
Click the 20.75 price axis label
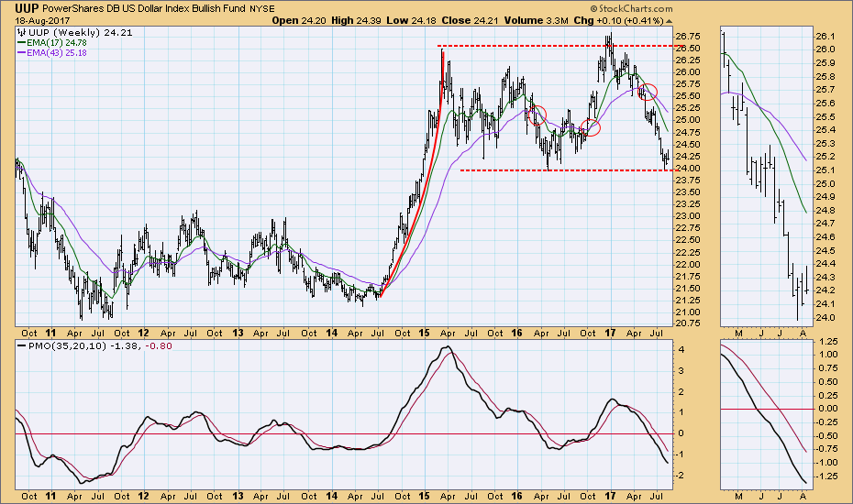tap(687, 323)
